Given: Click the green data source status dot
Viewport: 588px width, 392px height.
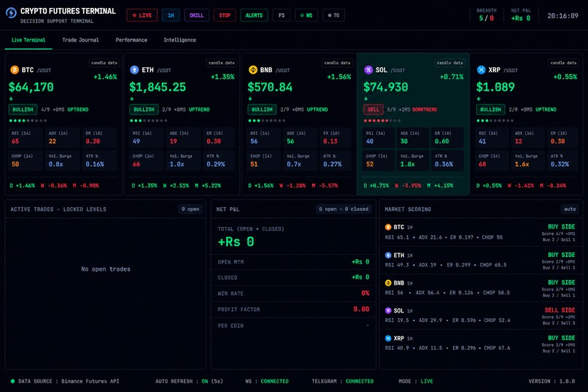Looking at the screenshot, I should [12, 381].
